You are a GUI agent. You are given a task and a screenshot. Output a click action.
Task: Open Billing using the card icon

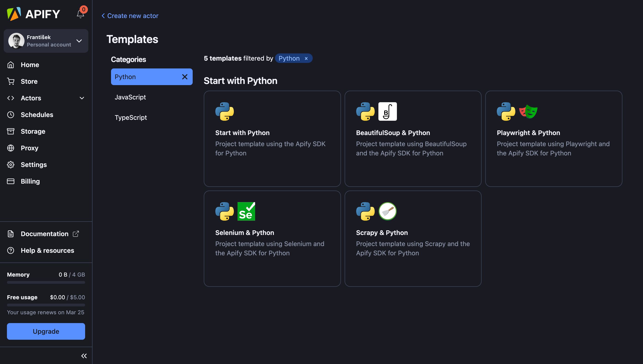[11, 181]
